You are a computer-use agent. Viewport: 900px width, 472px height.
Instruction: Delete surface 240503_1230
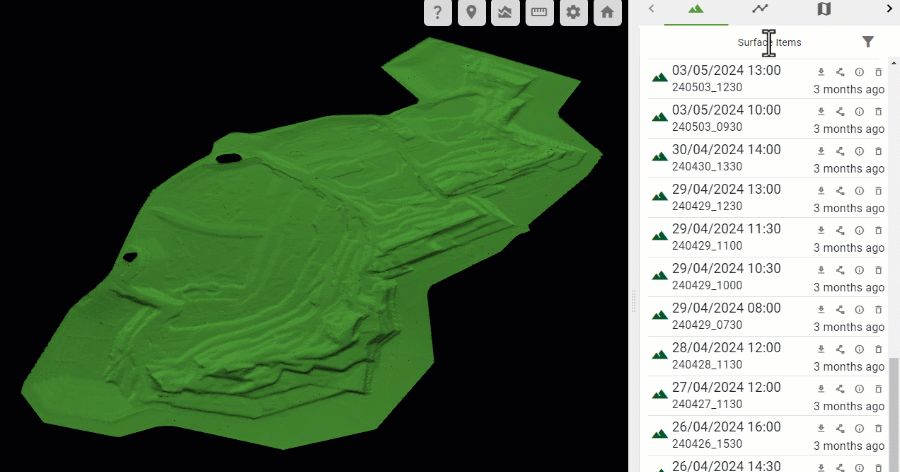pos(878,72)
